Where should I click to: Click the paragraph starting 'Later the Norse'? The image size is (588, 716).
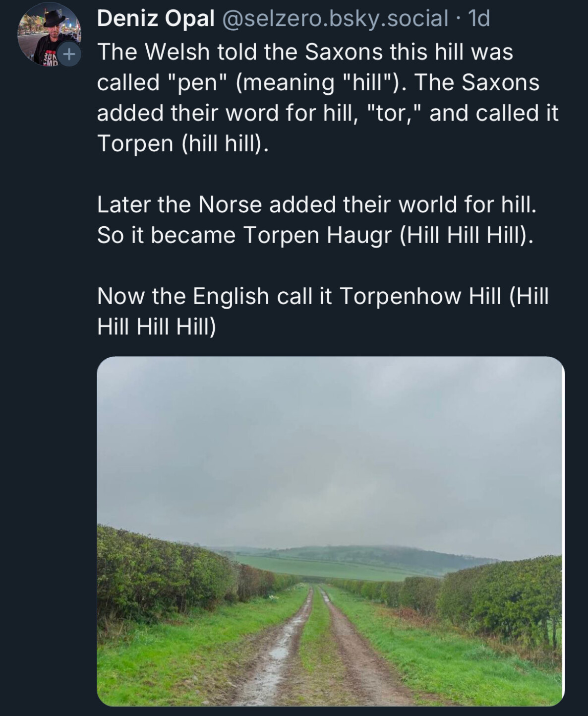(x=316, y=220)
